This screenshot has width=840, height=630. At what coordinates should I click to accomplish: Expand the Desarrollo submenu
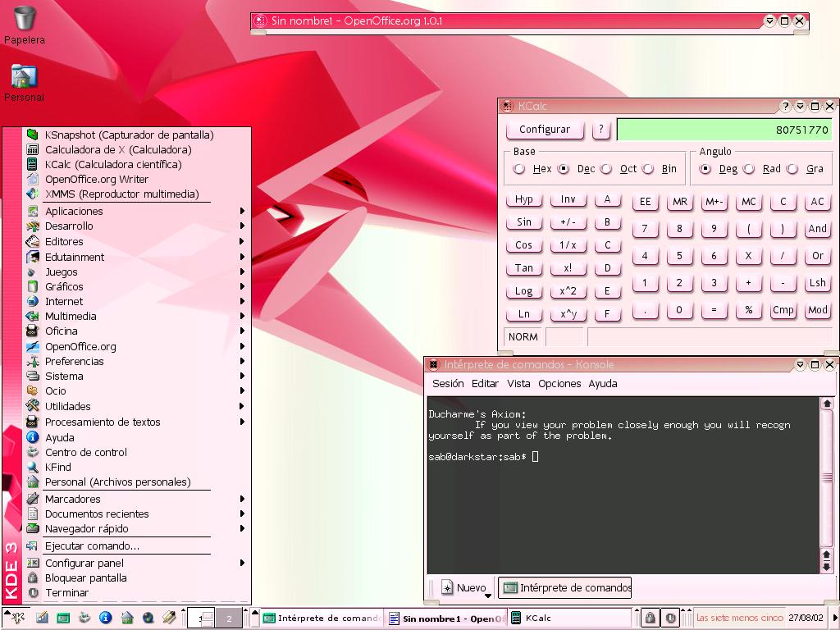click(137, 226)
